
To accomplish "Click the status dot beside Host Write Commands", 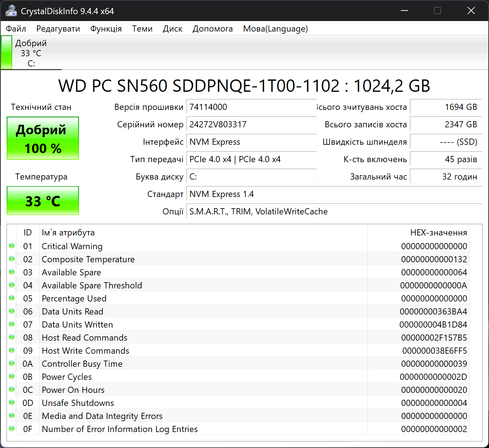I will tap(12, 350).
